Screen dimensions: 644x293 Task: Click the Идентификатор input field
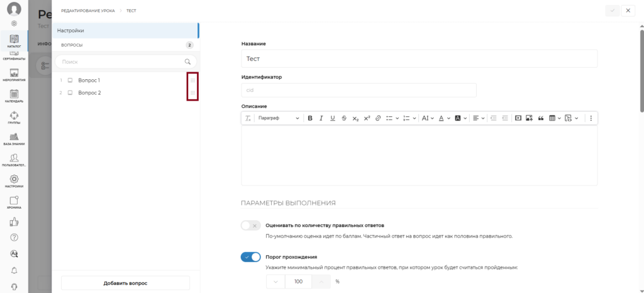click(358, 90)
